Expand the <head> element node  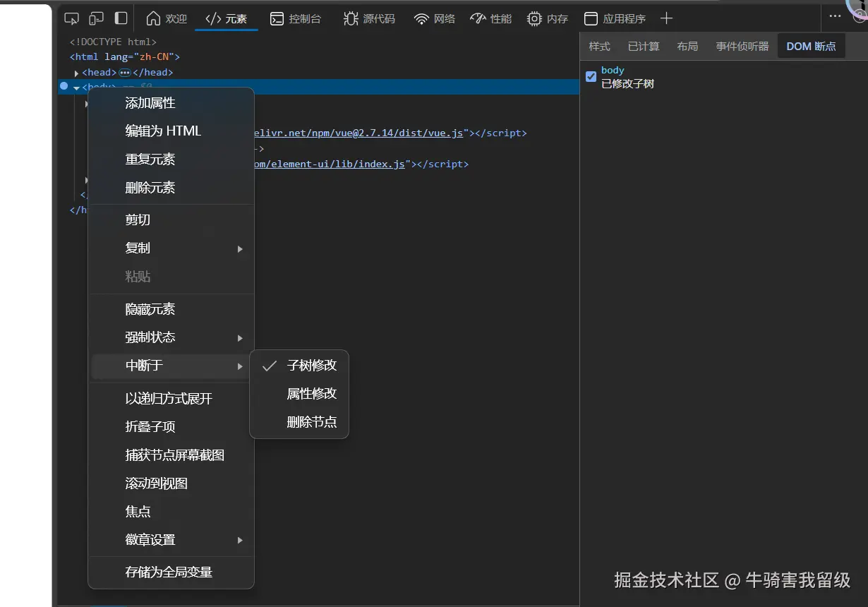click(76, 72)
